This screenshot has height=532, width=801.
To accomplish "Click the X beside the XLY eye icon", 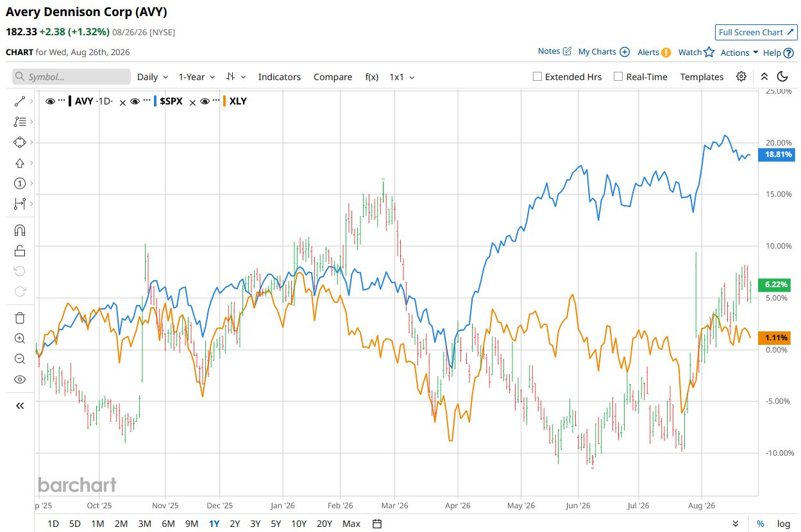I will (192, 102).
